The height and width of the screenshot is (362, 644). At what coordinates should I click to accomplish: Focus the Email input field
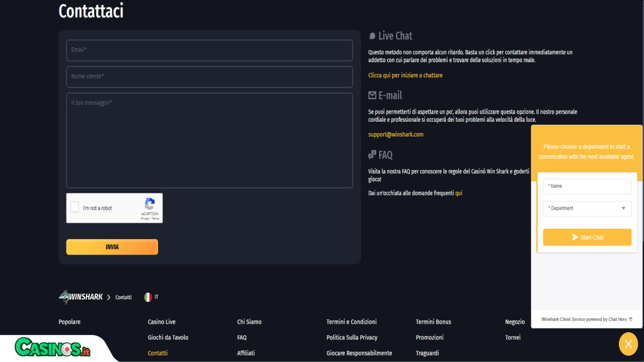(x=209, y=50)
